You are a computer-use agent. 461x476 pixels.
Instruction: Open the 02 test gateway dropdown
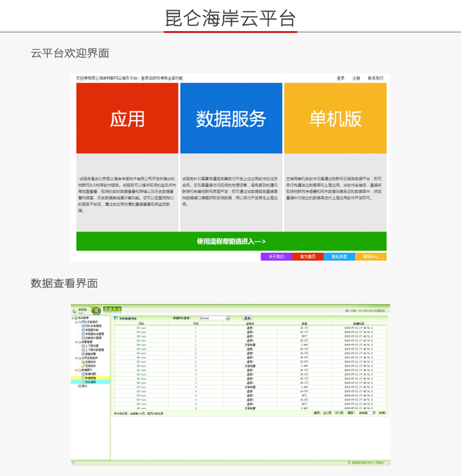tap(214, 318)
